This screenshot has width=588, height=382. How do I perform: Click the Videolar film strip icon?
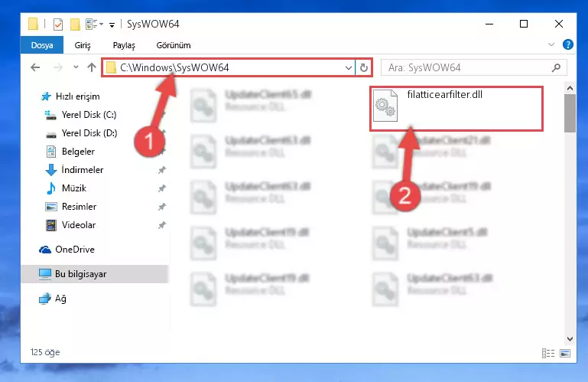click(x=51, y=225)
